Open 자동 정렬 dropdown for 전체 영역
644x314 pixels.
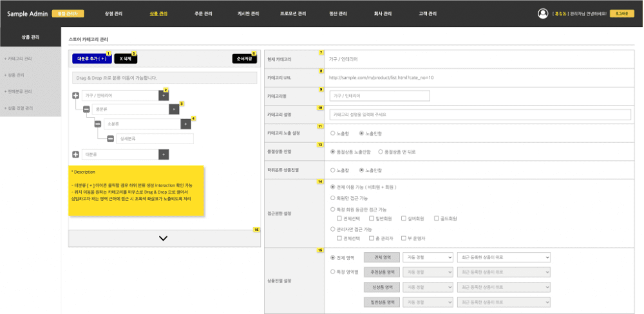click(x=430, y=257)
